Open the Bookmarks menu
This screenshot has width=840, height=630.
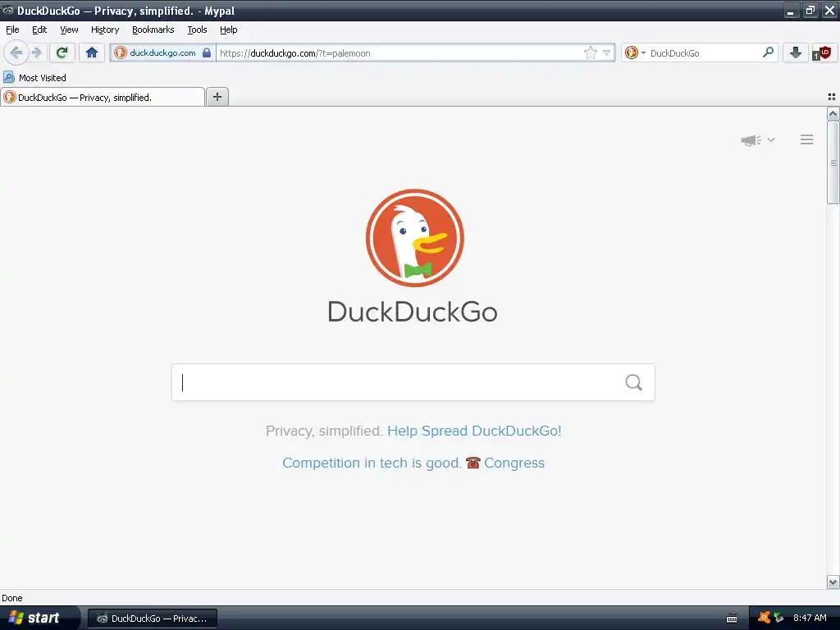coord(153,30)
